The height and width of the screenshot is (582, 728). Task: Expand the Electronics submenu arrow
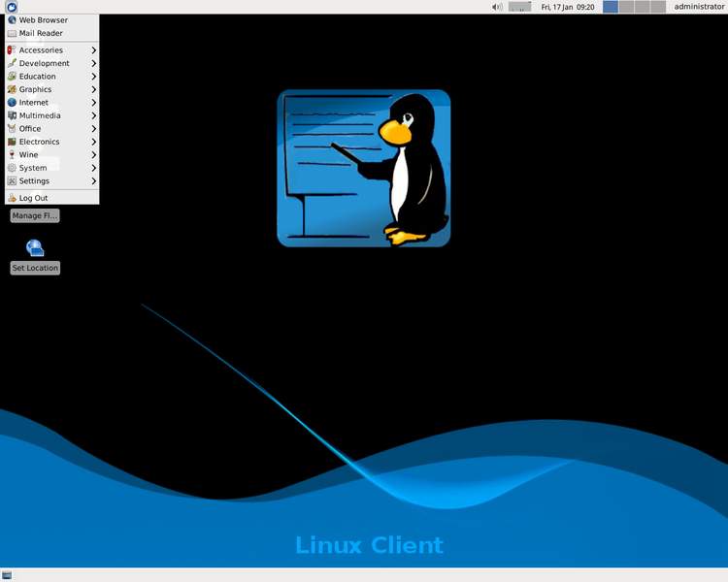tap(94, 141)
